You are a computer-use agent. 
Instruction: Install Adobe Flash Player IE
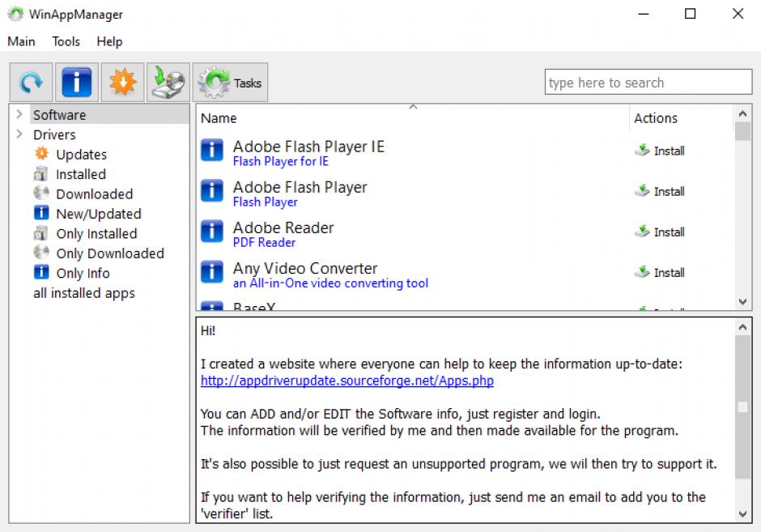(x=660, y=151)
